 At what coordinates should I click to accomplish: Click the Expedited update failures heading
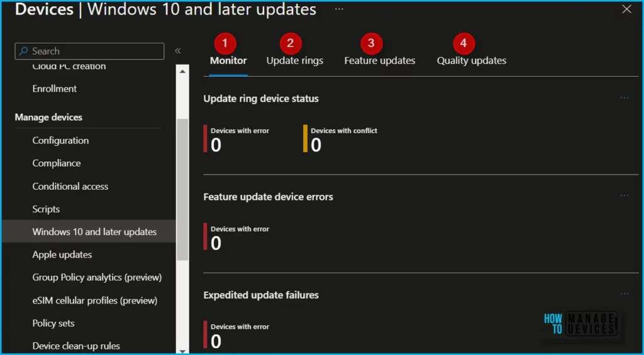point(261,295)
